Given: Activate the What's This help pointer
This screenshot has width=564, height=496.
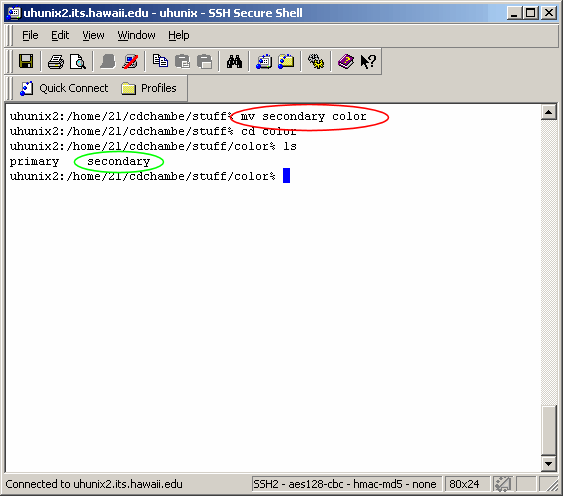Looking at the screenshot, I should (x=368, y=62).
